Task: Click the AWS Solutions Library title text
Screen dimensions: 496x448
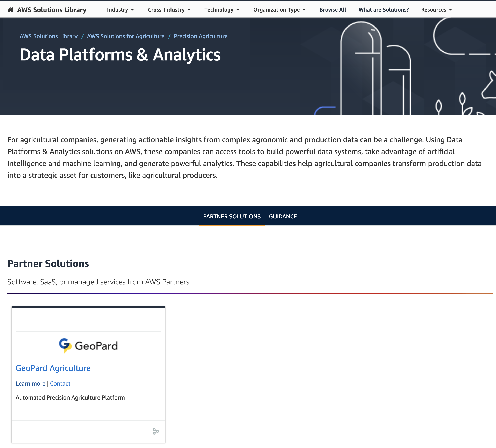Action: (x=52, y=10)
